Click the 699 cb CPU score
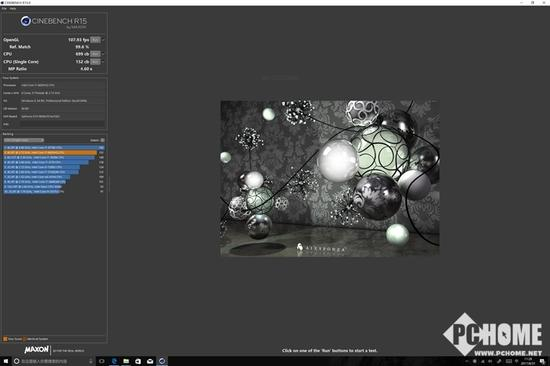The image size is (550, 366). 82,54
